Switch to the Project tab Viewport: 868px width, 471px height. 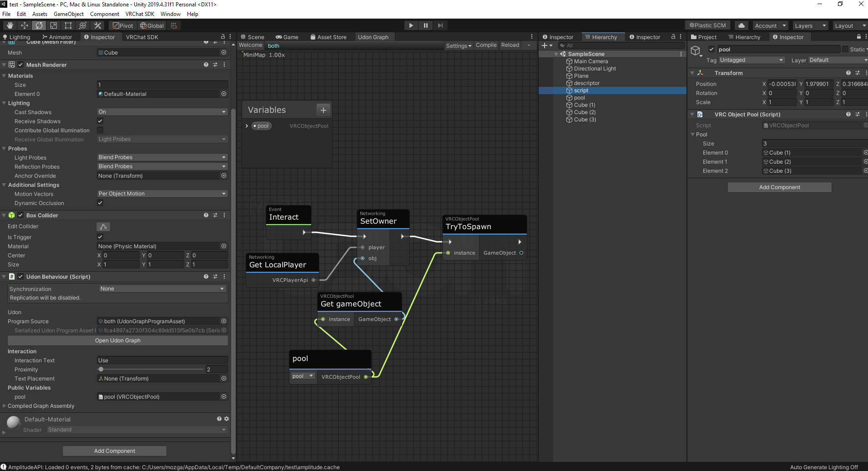coord(703,37)
